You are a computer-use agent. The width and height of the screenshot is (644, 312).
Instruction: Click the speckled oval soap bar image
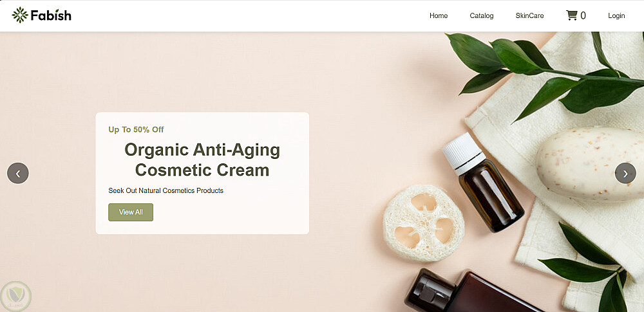coord(590,164)
